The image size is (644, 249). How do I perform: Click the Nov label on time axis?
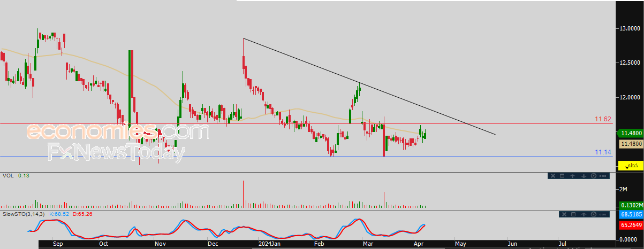point(160,243)
